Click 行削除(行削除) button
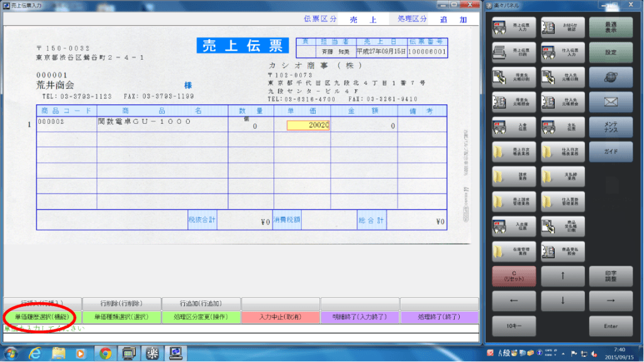 click(x=121, y=304)
